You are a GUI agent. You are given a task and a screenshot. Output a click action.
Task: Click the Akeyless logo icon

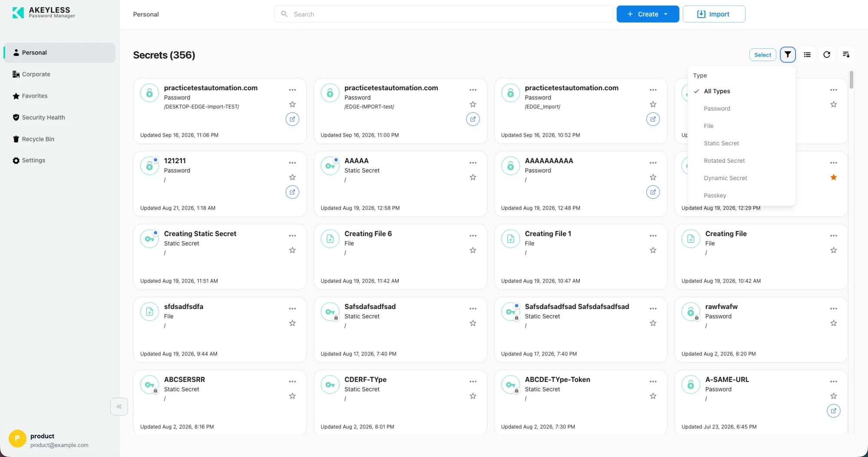(x=18, y=13)
